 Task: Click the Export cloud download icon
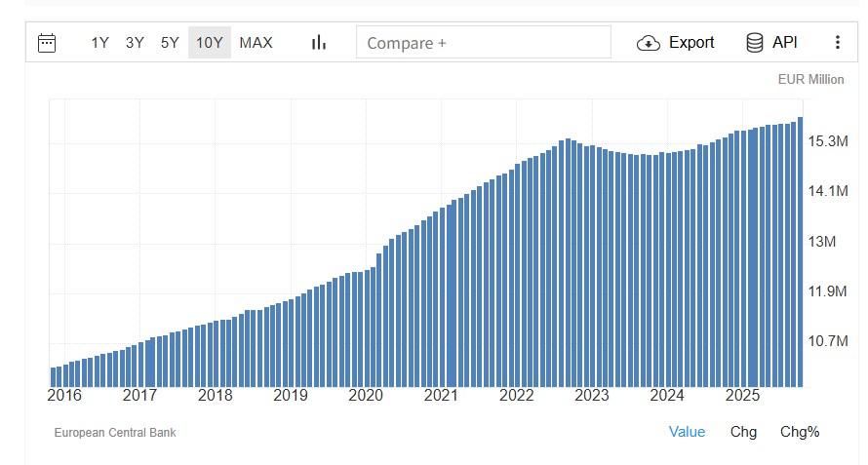(x=649, y=43)
